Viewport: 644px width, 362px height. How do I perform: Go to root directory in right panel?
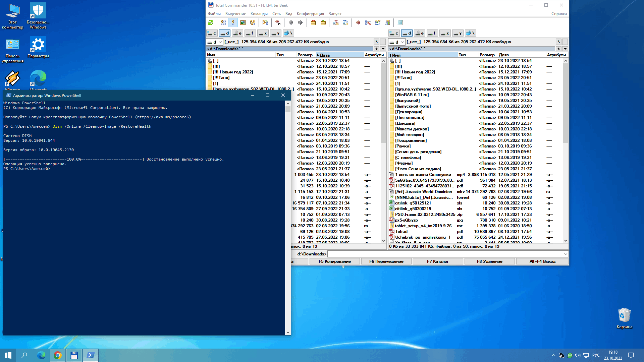click(559, 42)
